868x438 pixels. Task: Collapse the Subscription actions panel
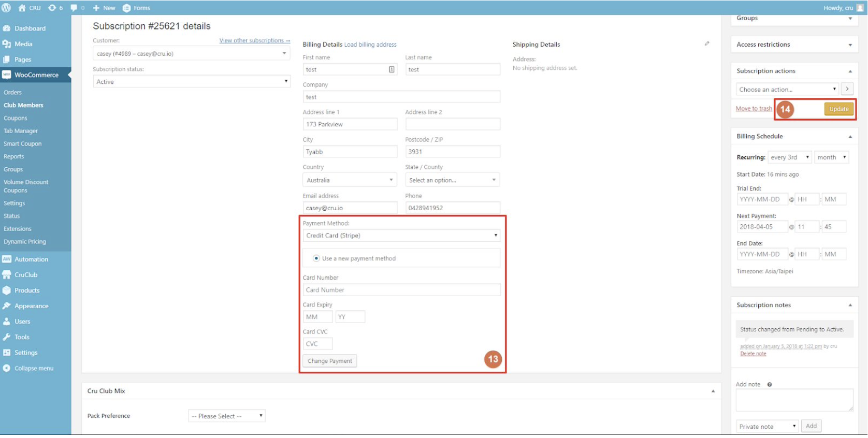tap(850, 71)
